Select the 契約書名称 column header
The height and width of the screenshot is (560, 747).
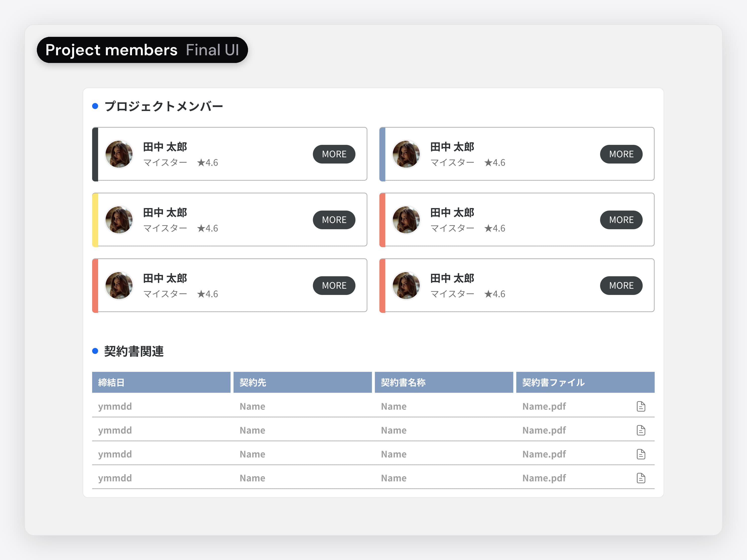(x=444, y=383)
